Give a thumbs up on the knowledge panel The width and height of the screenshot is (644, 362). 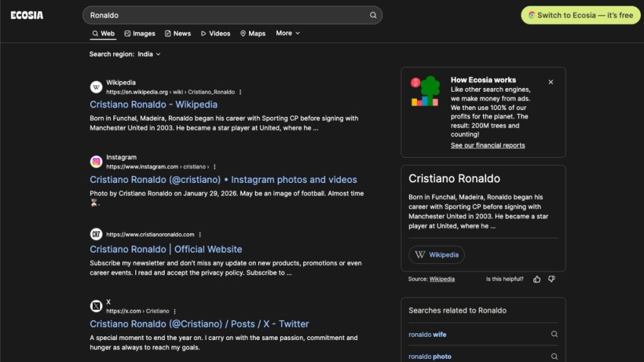(x=536, y=278)
